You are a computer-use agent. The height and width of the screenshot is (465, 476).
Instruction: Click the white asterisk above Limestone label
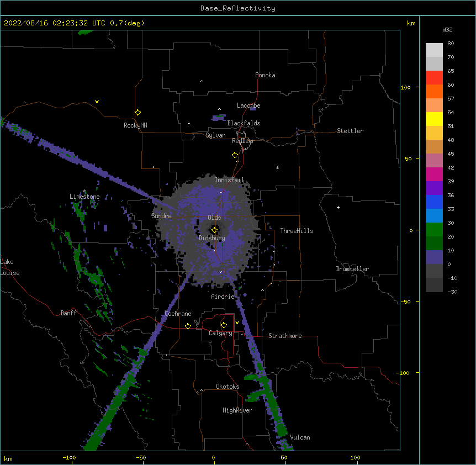pyautogui.click(x=85, y=191)
